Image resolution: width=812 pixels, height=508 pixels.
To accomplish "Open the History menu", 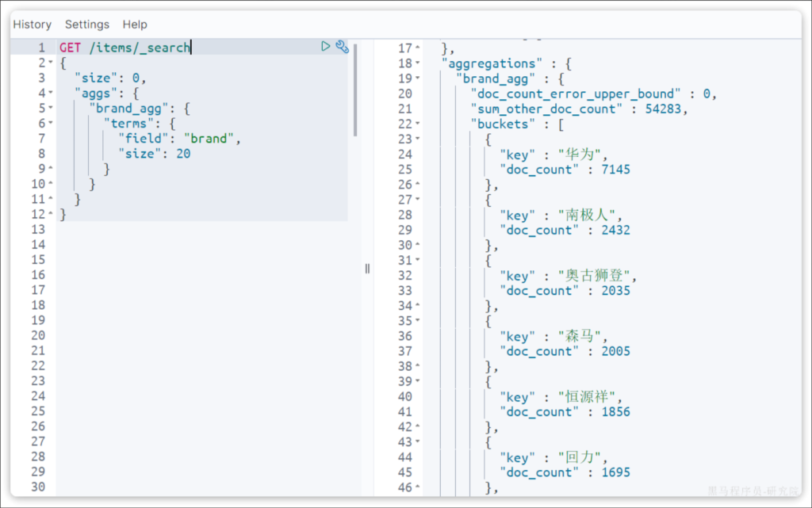I will [x=33, y=25].
